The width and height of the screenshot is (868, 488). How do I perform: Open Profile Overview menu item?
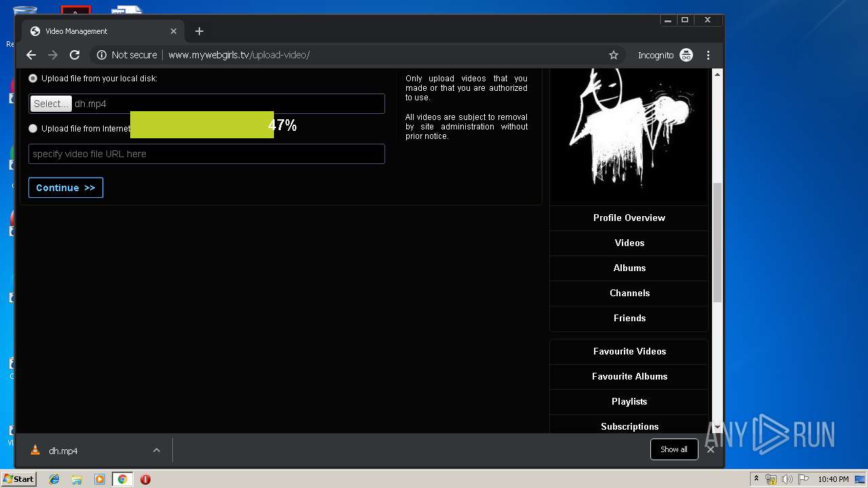click(x=629, y=218)
